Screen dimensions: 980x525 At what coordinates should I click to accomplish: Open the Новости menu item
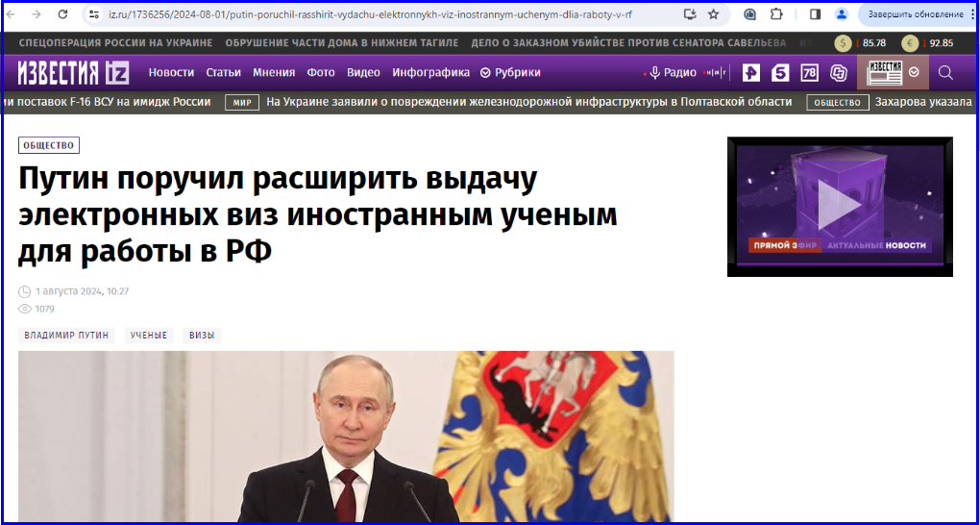click(x=171, y=72)
